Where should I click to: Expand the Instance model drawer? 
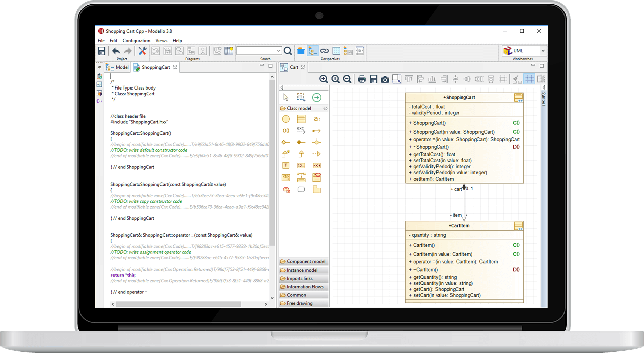[x=304, y=270]
